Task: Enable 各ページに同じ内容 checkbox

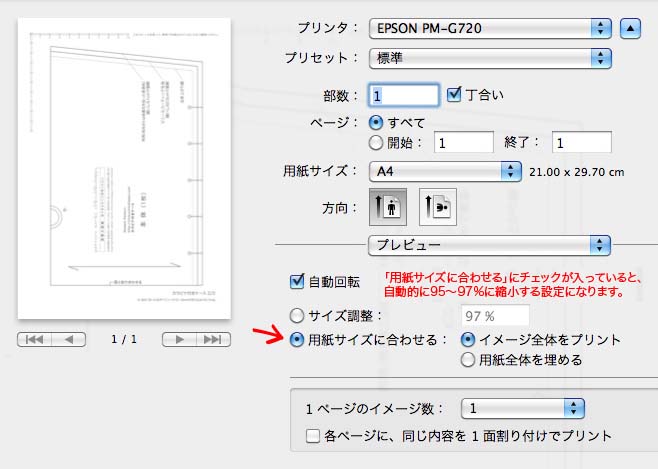Action: click(313, 436)
